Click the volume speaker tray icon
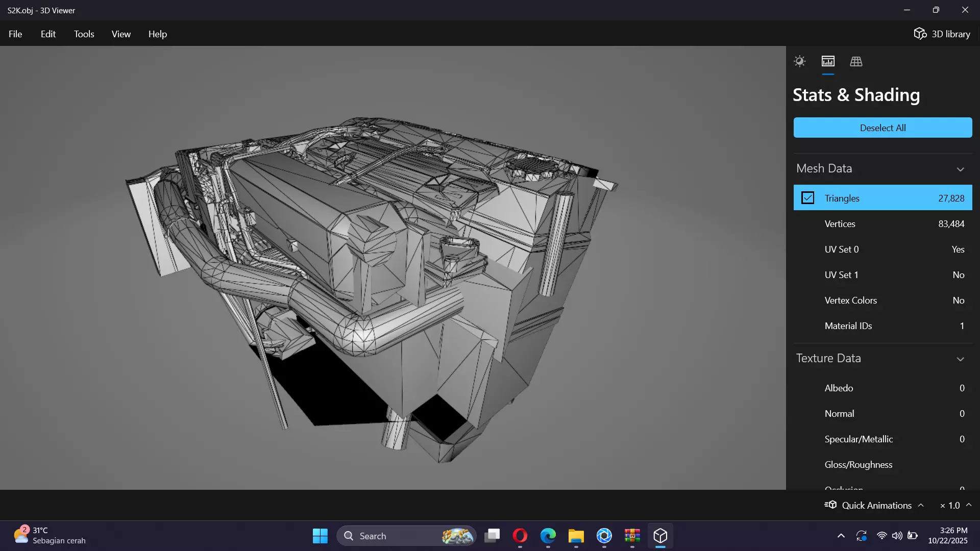 pyautogui.click(x=897, y=536)
